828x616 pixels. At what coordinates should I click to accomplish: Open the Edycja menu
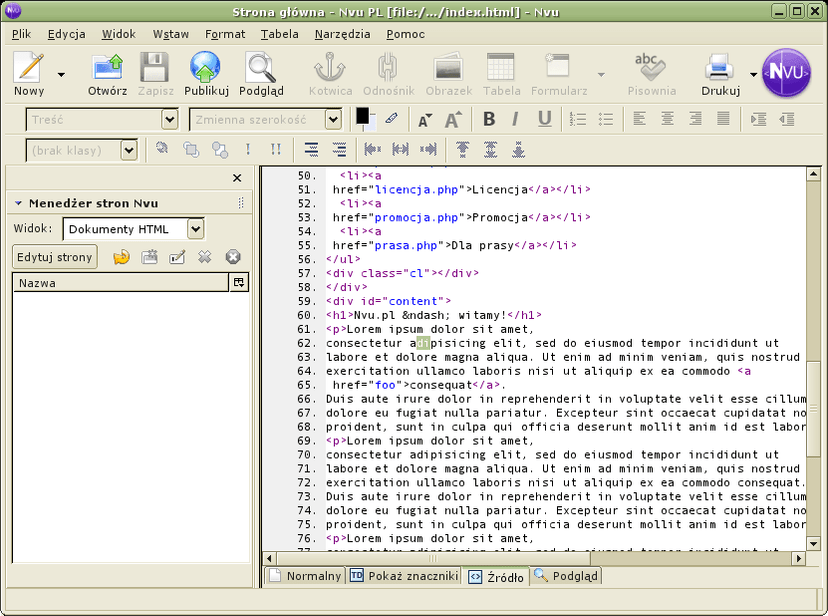pos(67,34)
